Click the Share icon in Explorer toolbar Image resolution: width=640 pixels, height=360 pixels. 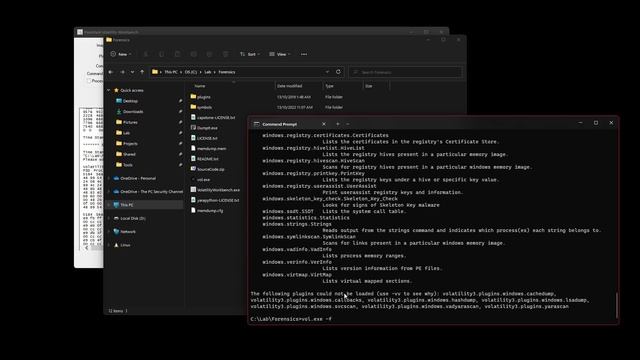(209, 54)
